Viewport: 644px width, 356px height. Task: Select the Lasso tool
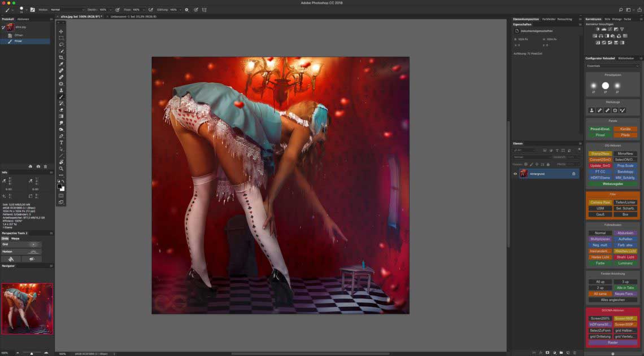point(61,45)
